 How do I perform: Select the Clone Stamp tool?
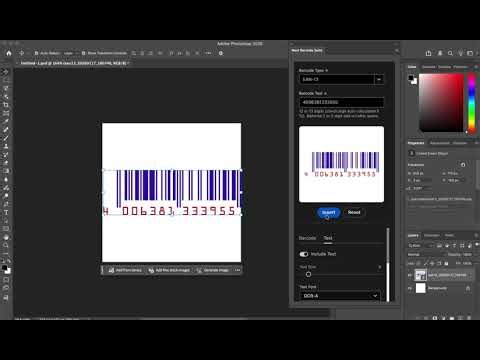coord(6,146)
